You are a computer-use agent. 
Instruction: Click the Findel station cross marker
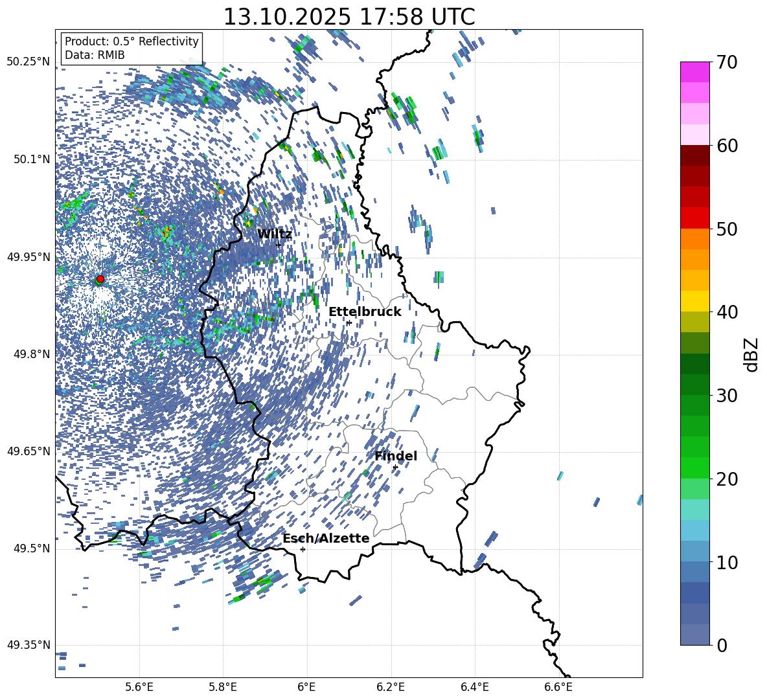coord(395,468)
